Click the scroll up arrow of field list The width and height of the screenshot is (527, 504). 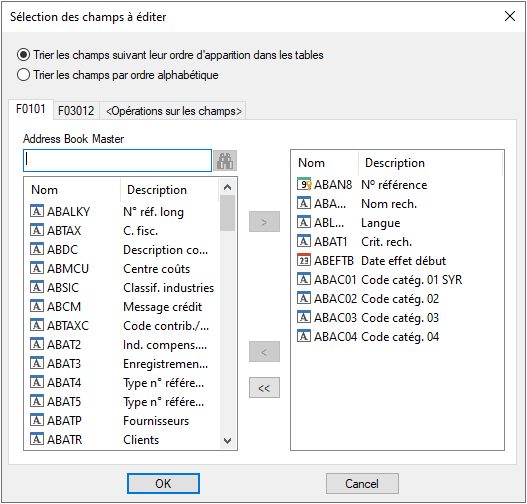pyautogui.click(x=228, y=187)
